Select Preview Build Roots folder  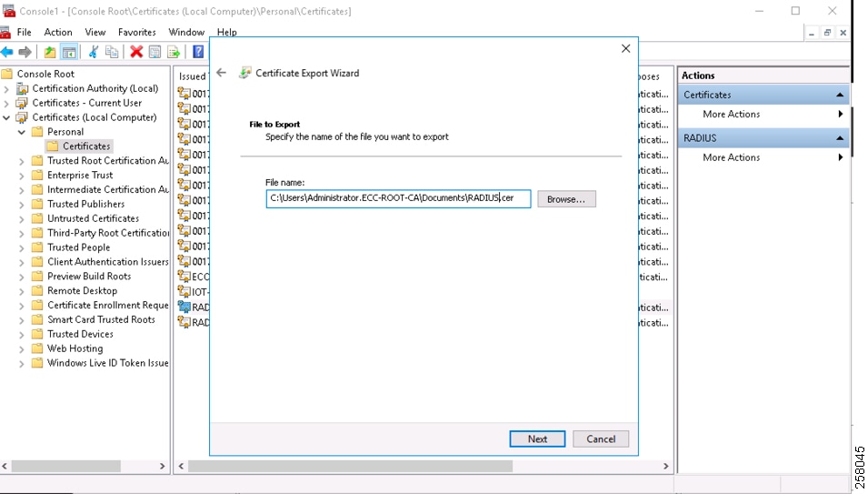pos(89,276)
